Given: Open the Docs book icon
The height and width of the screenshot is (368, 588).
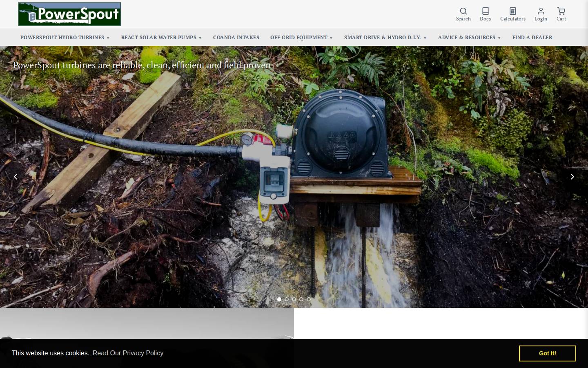Looking at the screenshot, I should coord(485,14).
